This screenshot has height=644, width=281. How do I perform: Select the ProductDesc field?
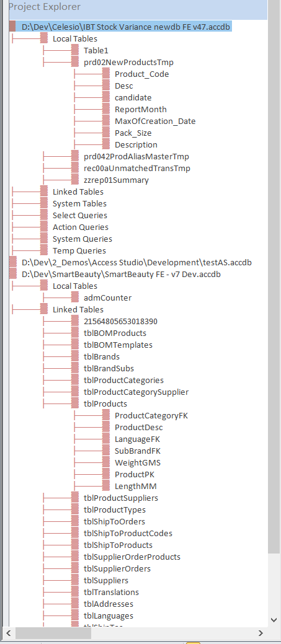[x=139, y=428]
